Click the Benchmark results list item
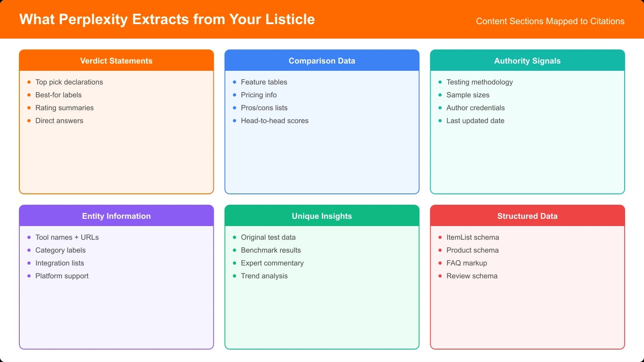 coord(270,250)
